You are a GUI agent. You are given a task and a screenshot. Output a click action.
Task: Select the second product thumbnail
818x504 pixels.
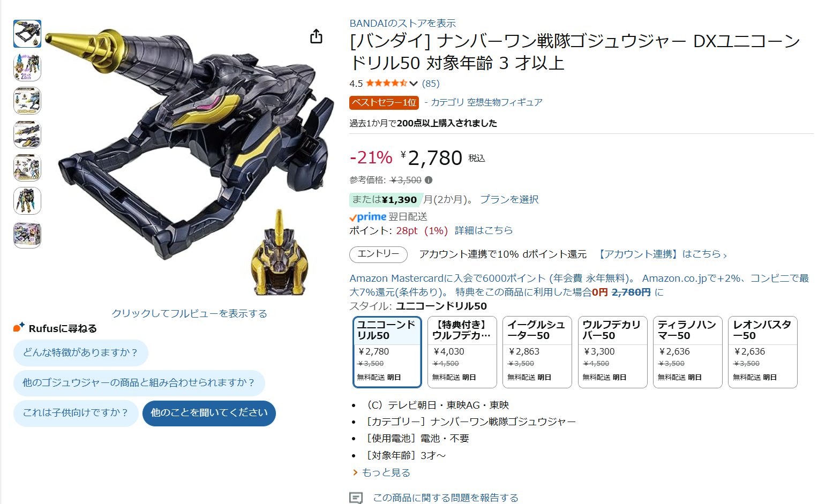tap(27, 67)
